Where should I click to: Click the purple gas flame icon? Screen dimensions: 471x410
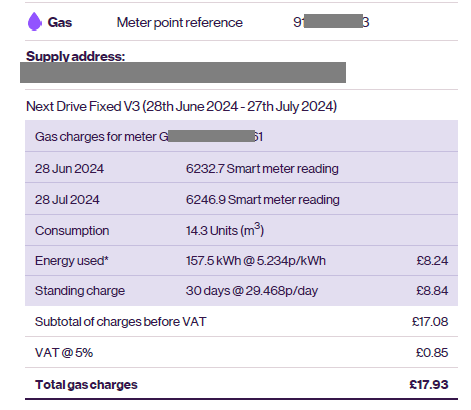tap(35, 22)
